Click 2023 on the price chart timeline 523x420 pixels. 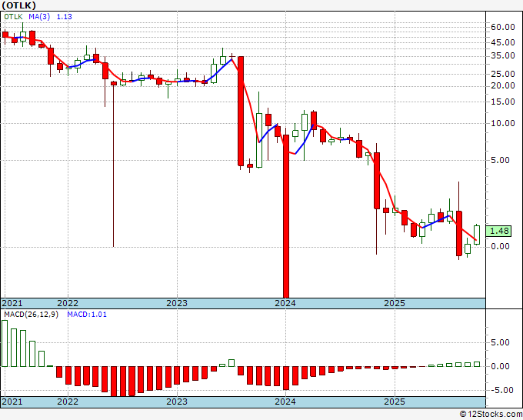click(177, 303)
